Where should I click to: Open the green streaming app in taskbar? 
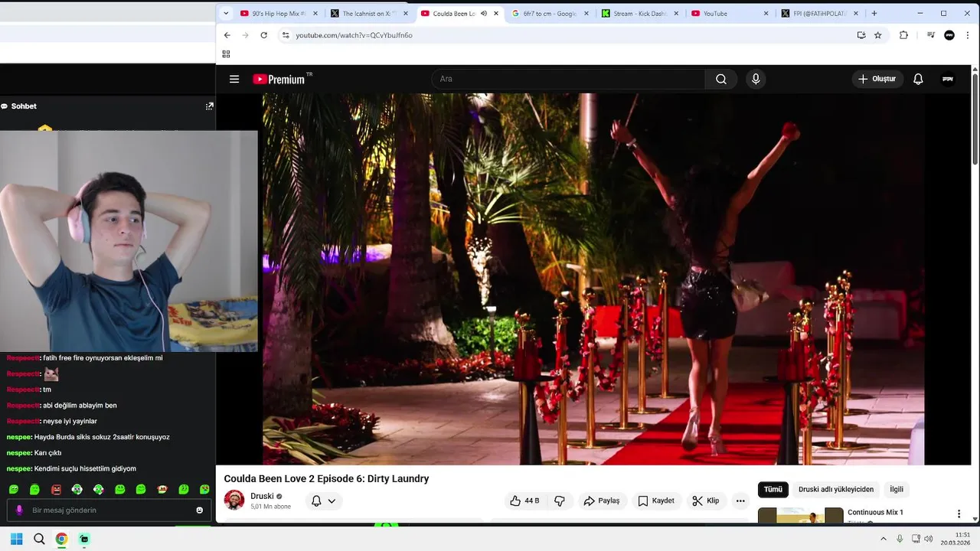click(84, 539)
